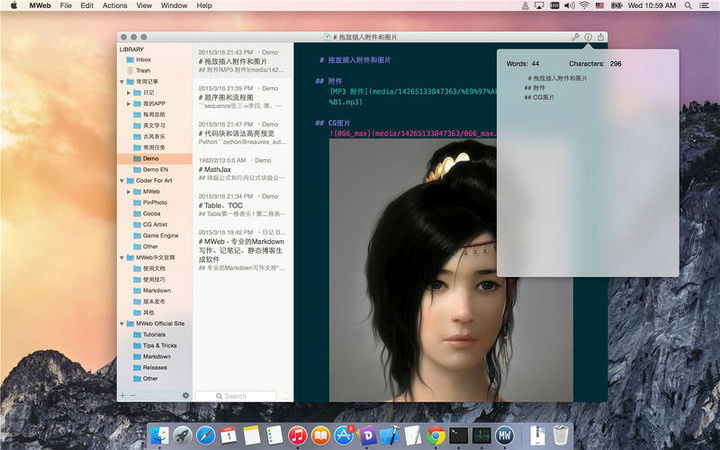
Task: Collapse the Coder For Art category
Action: coord(122,181)
